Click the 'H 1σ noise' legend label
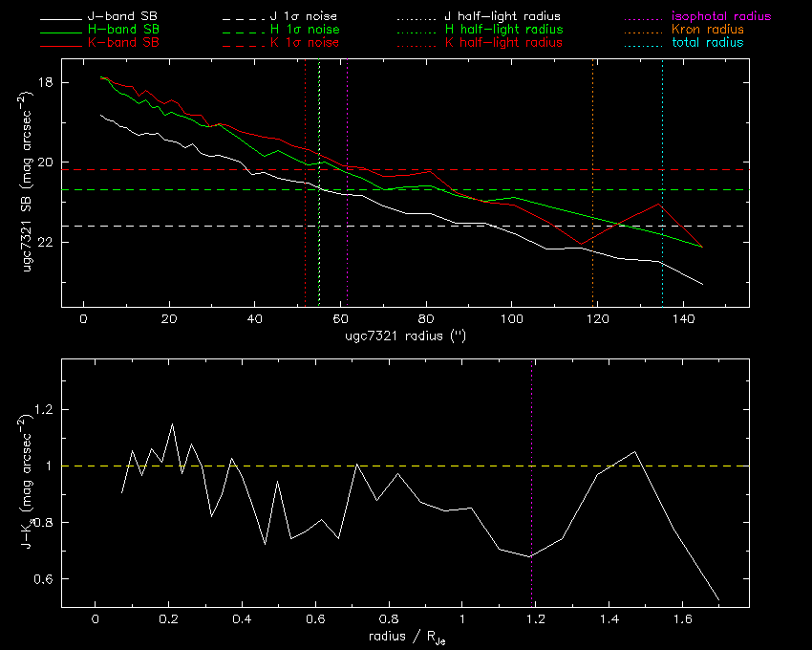The height and width of the screenshot is (650, 812). click(x=305, y=30)
